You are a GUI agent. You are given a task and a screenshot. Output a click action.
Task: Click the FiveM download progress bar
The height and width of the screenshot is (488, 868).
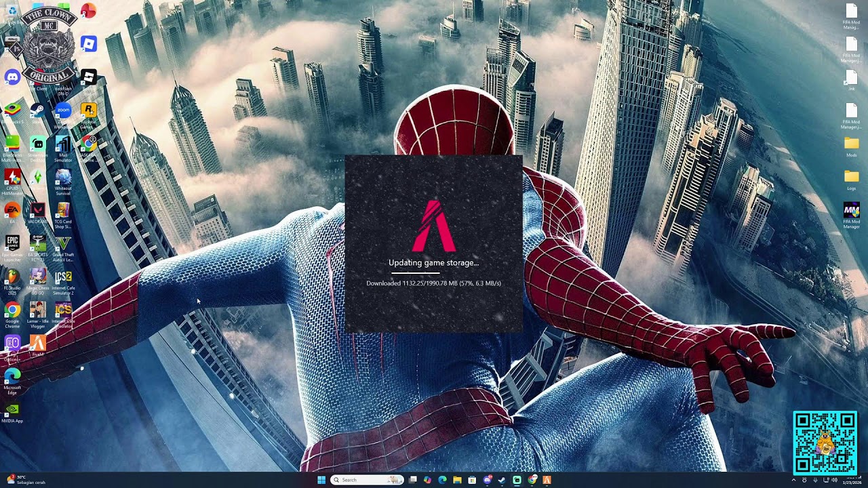click(x=434, y=273)
